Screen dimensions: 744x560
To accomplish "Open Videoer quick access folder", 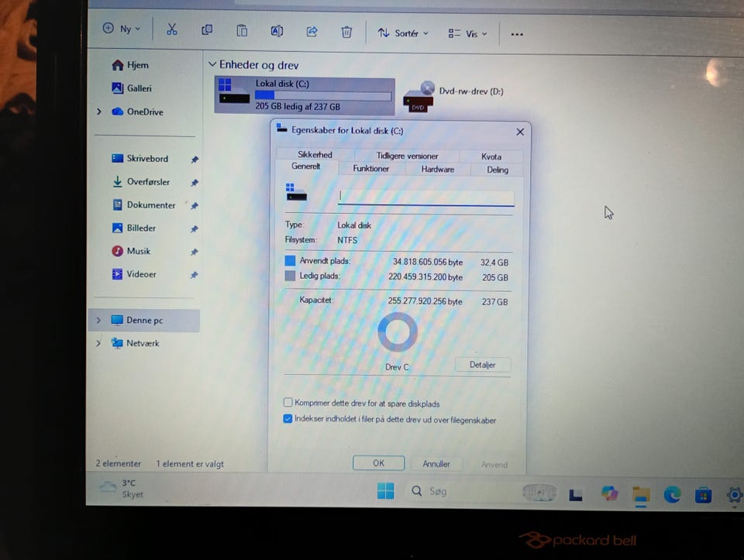I will coord(134,274).
